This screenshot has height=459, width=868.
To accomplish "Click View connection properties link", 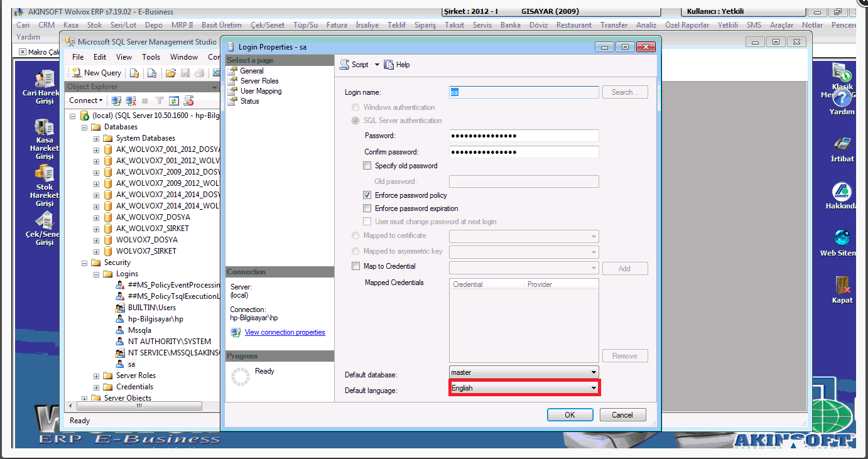I will [x=285, y=332].
